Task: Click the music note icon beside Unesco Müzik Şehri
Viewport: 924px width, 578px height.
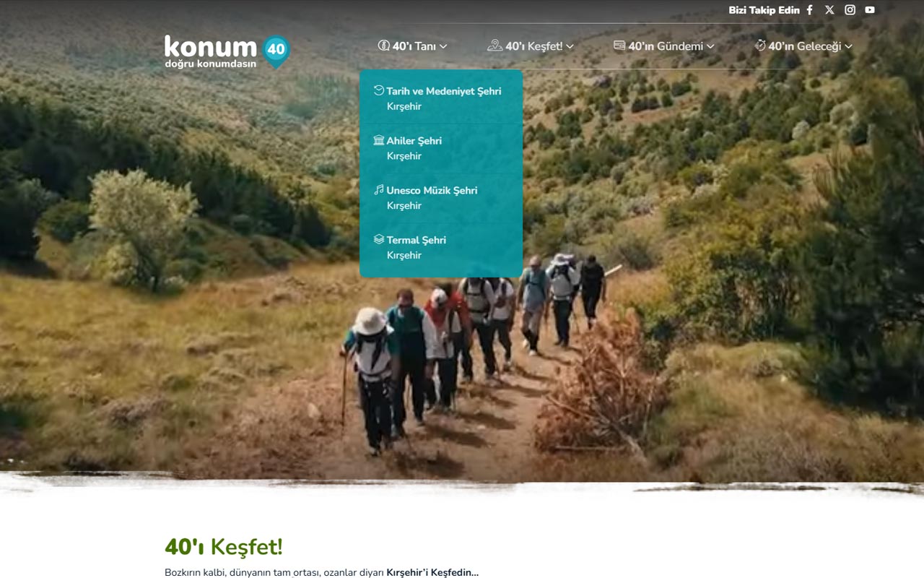Action: coord(379,190)
